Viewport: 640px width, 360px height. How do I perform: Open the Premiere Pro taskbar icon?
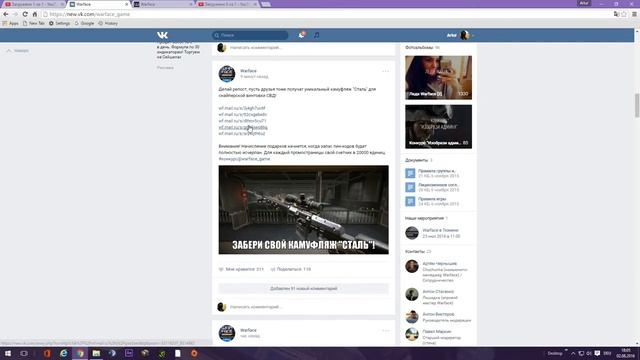pos(129,353)
